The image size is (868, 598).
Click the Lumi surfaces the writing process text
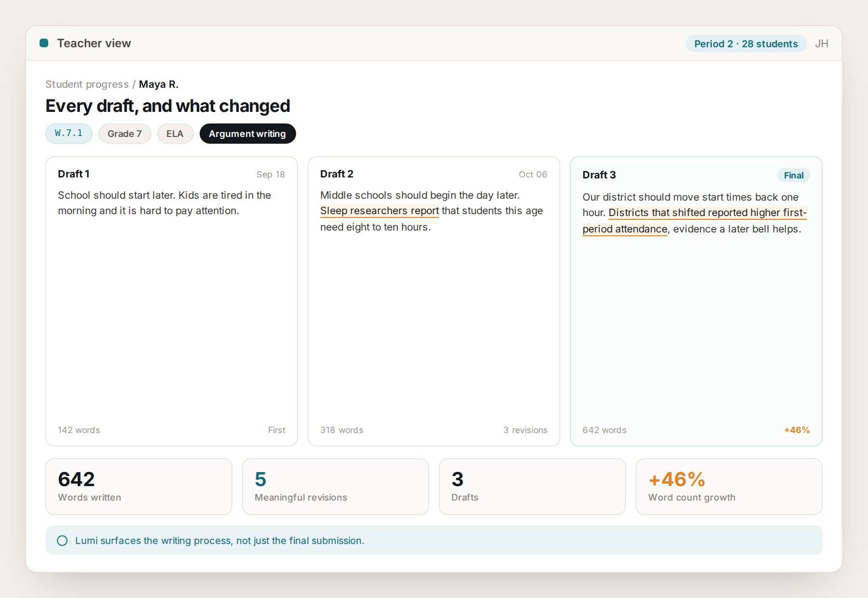click(219, 541)
